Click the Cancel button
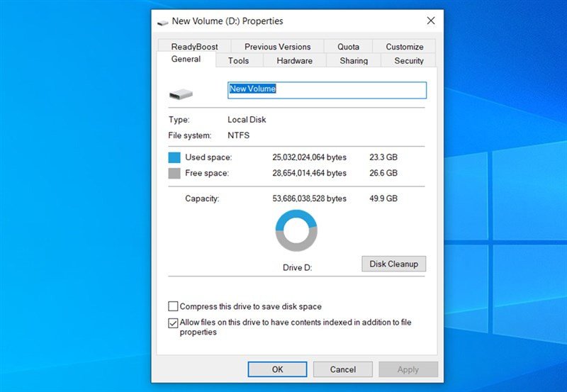 point(343,369)
